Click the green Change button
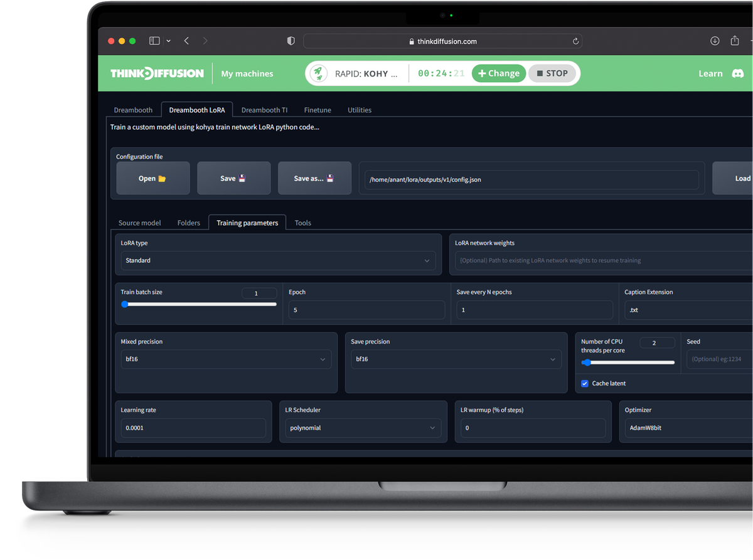Viewport: 753px width, 560px height. (x=499, y=73)
